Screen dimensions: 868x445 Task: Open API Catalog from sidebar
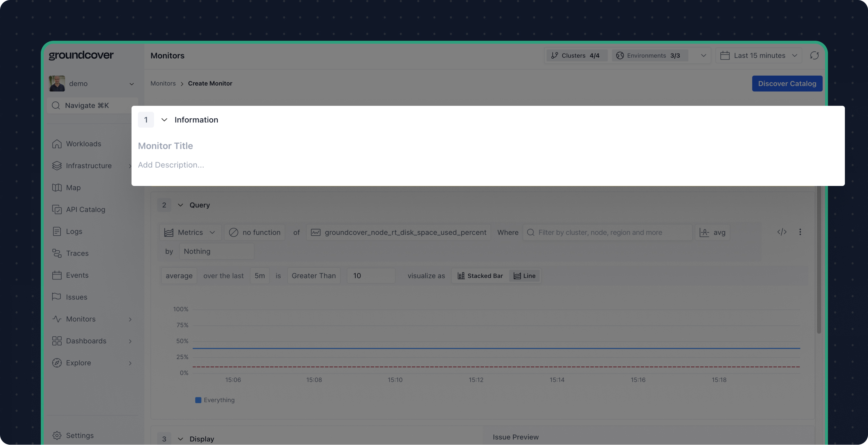point(85,210)
